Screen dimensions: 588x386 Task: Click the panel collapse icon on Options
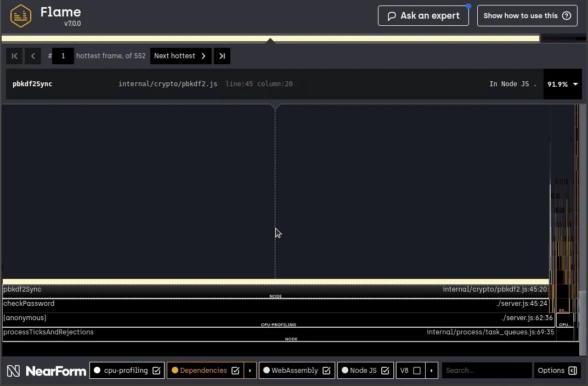(x=572, y=370)
